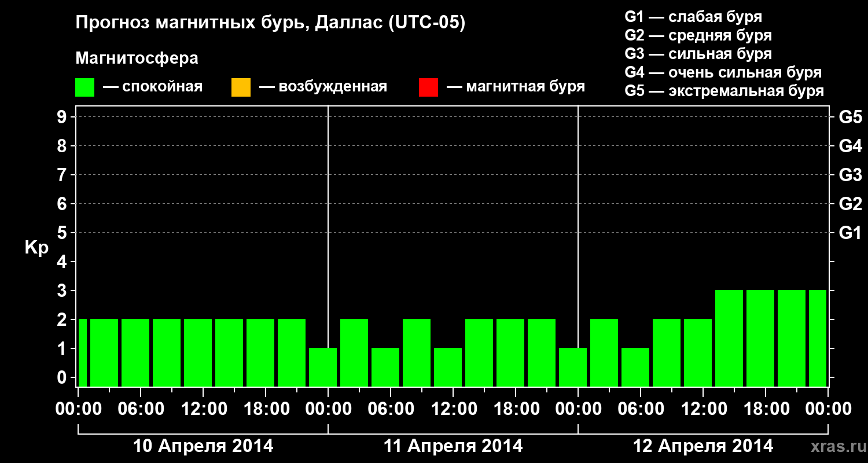Screen dimensions: 868x463
Task: Click the 'Kp' y-axis title
Action: (36, 248)
